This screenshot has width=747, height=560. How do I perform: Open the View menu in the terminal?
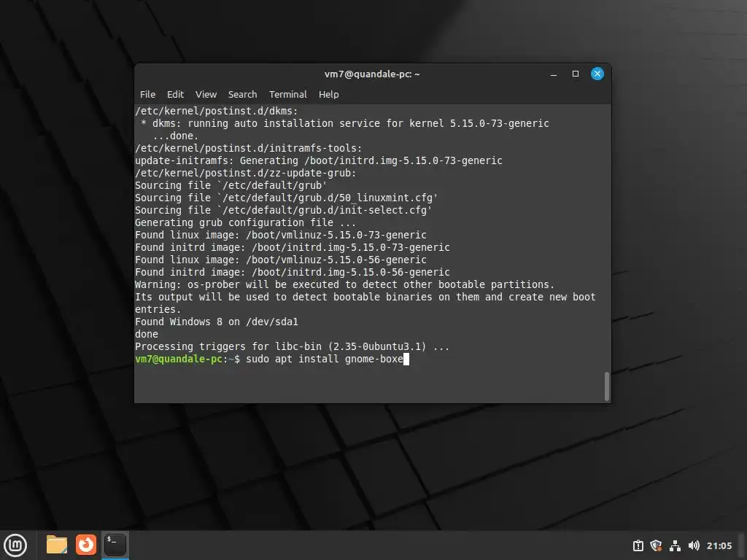(206, 94)
